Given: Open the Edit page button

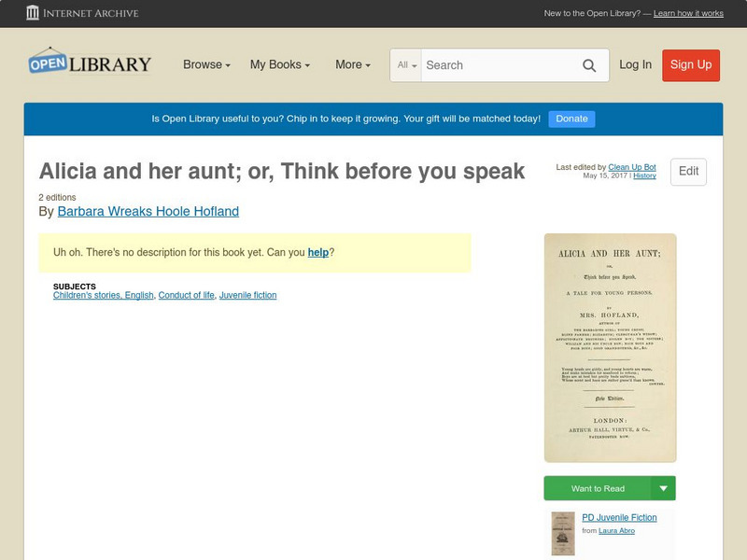Looking at the screenshot, I should tap(688, 172).
